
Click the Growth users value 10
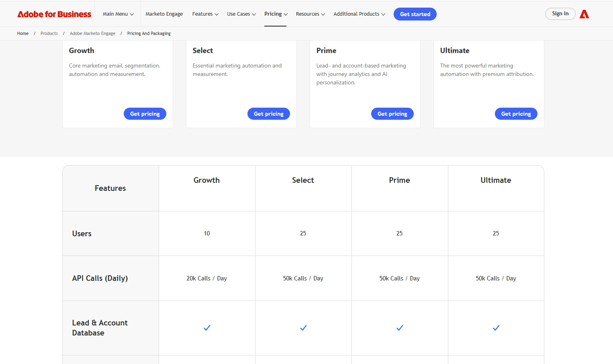tap(207, 233)
